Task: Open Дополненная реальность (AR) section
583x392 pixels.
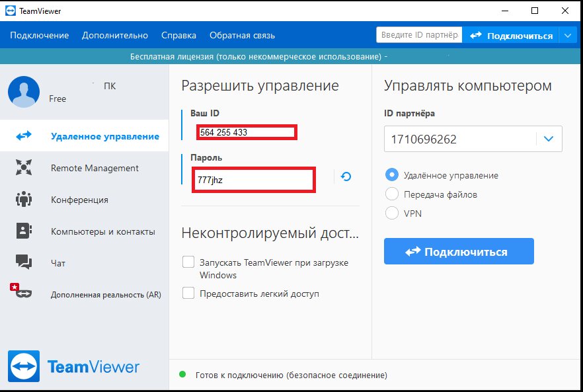Action: [x=85, y=294]
